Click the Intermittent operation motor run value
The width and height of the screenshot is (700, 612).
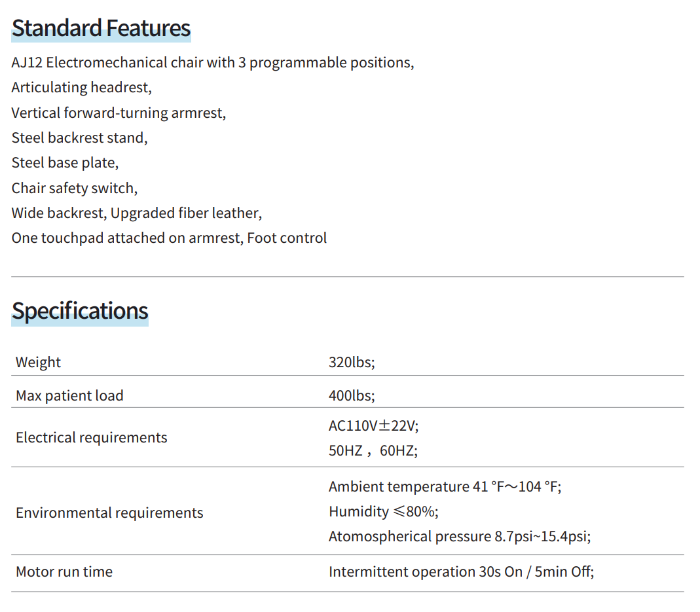tap(461, 571)
